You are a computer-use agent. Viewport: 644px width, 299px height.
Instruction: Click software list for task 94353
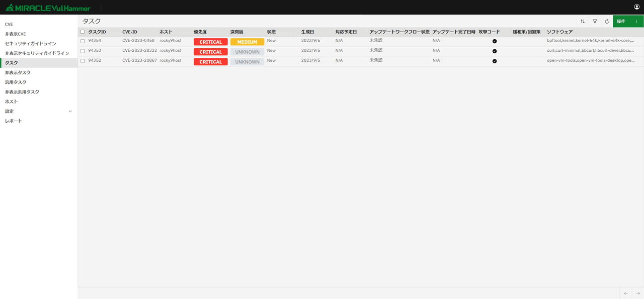pyautogui.click(x=590, y=51)
